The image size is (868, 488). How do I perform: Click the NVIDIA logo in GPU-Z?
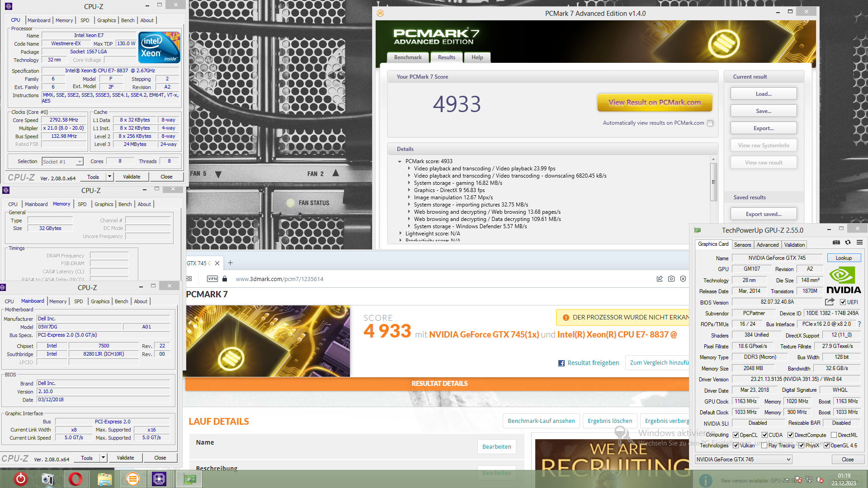tap(844, 280)
